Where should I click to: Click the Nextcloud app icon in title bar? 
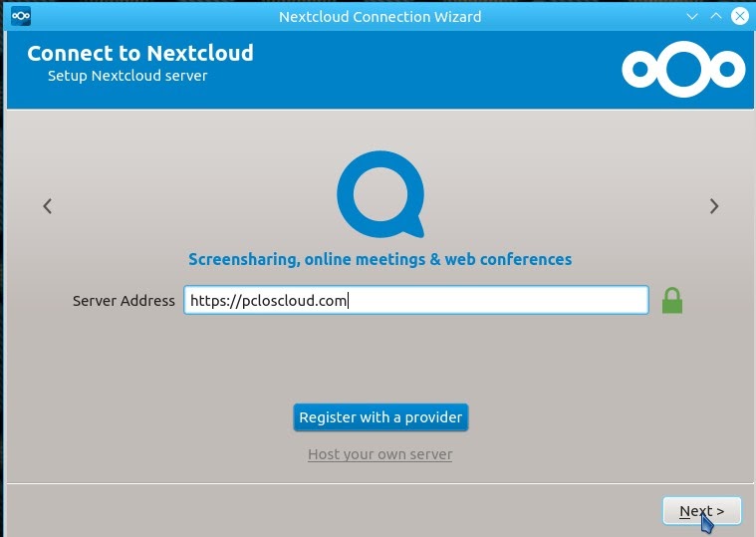21,16
